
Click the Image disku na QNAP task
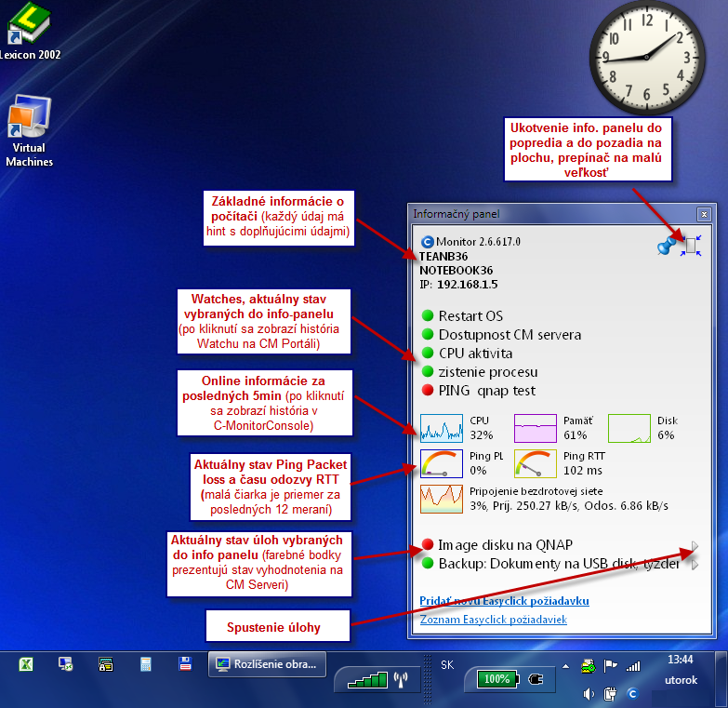(505, 545)
